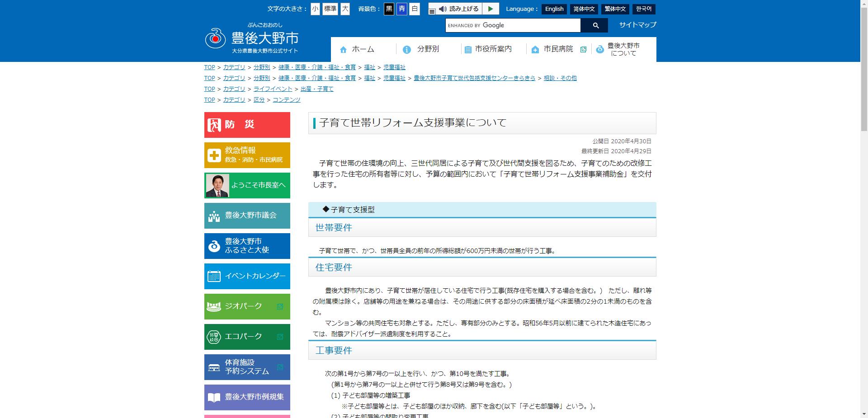Click the エコパーク banner icon
Screen dimensions: 868x418
[x=213, y=337]
